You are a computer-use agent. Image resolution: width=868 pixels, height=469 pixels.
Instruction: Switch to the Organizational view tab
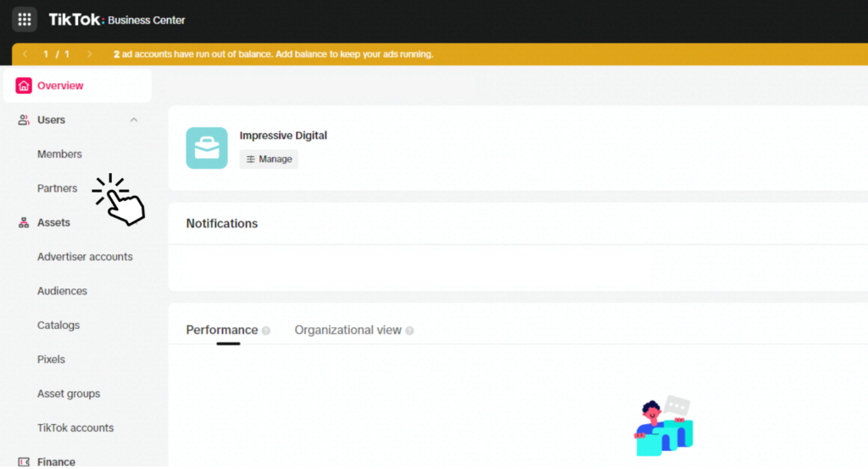pyautogui.click(x=348, y=330)
